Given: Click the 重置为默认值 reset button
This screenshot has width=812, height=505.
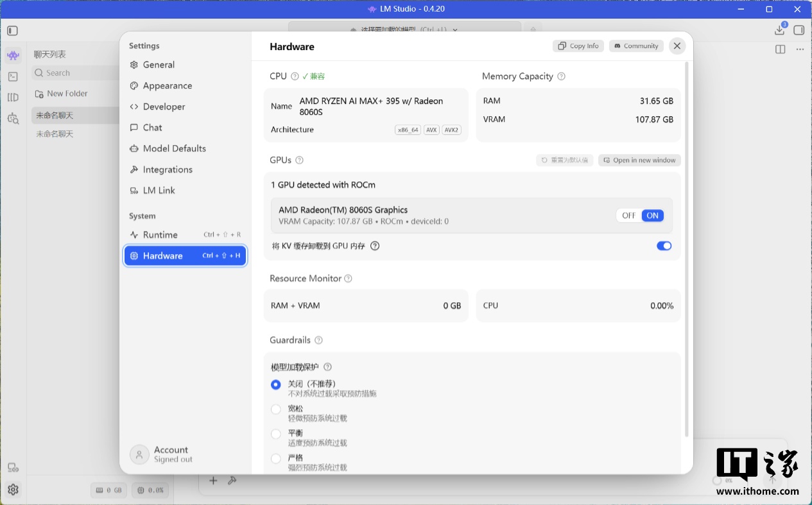Looking at the screenshot, I should [x=564, y=160].
